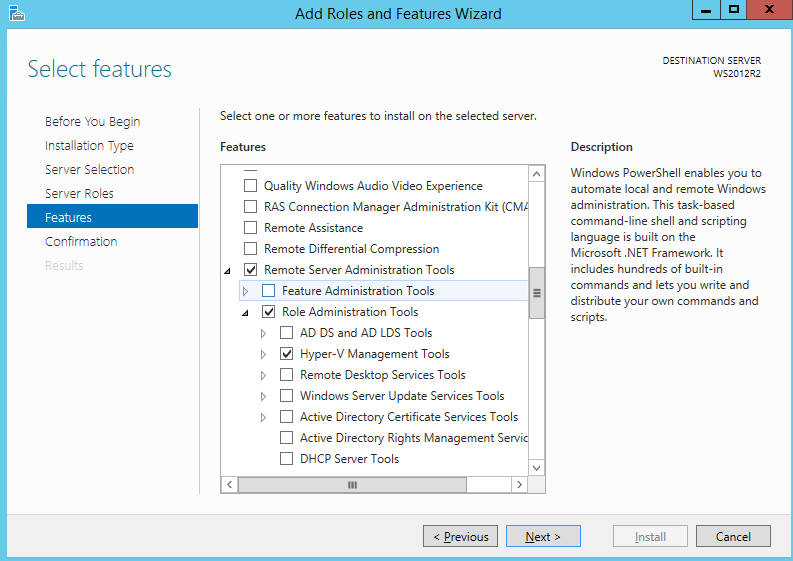Select the Features step
The width and height of the screenshot is (793, 561).
click(112, 217)
